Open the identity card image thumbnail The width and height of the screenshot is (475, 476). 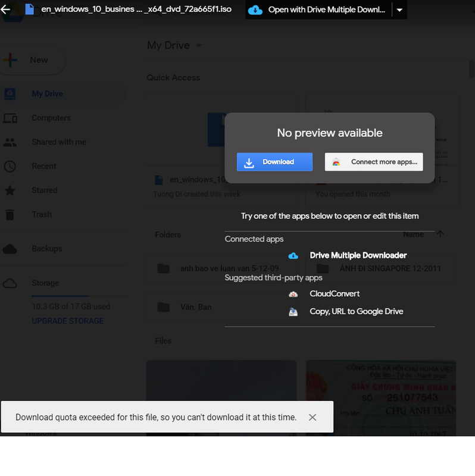(381, 398)
